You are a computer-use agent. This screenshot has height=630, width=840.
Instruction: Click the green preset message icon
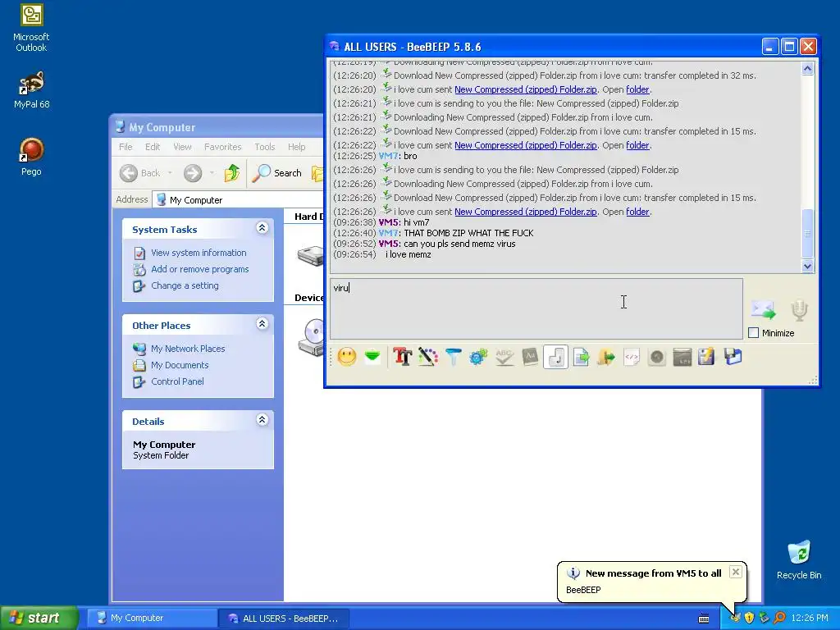click(372, 357)
